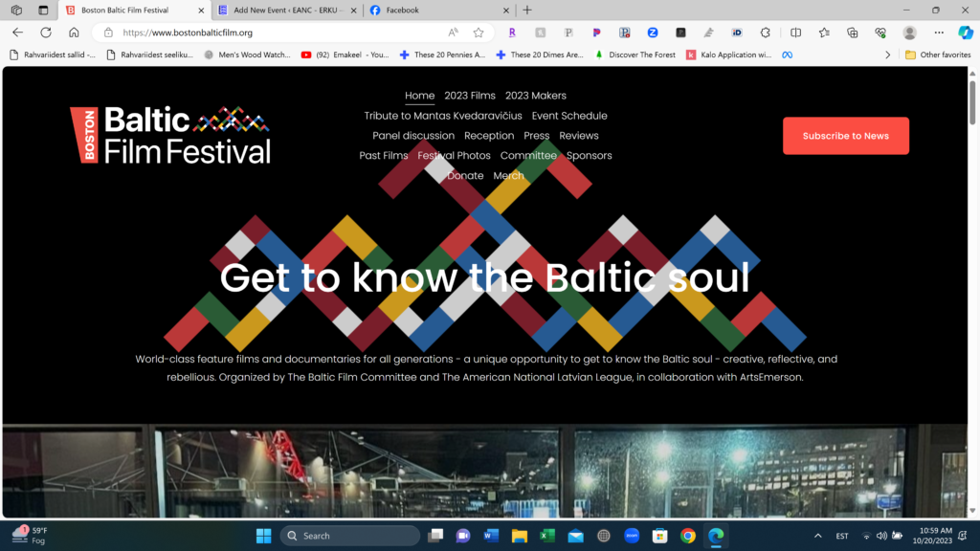
Task: Open the Other favorites folder
Action: point(937,55)
